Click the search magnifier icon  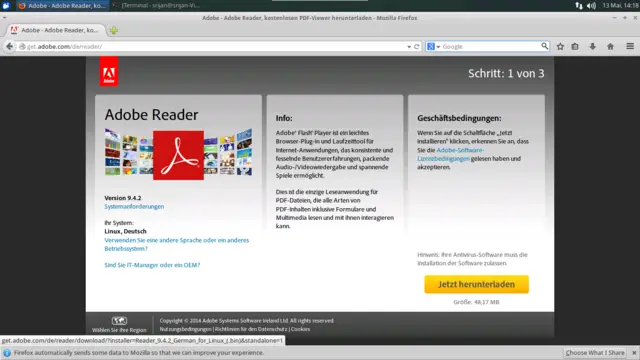(x=544, y=46)
